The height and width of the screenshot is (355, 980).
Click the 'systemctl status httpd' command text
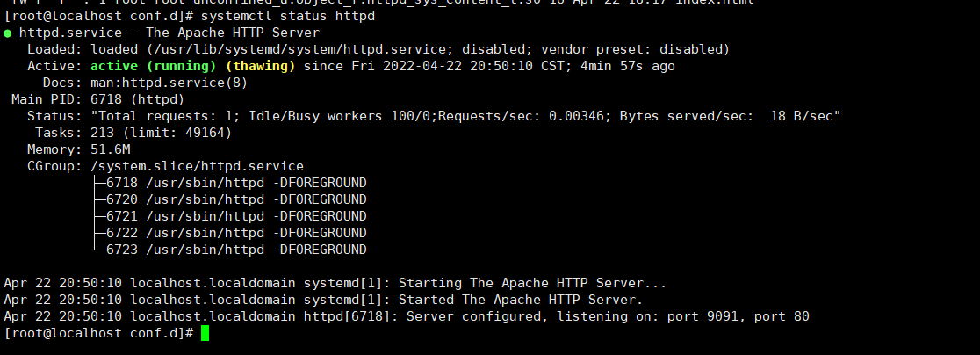[x=288, y=16]
